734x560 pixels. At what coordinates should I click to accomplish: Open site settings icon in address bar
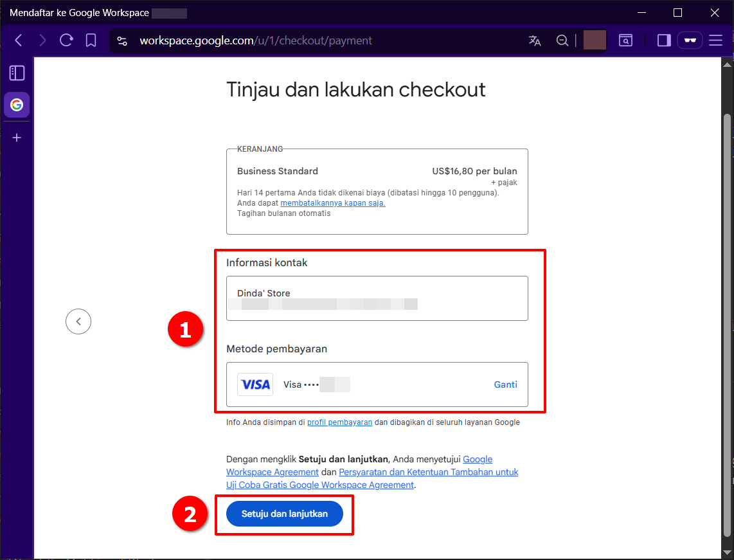click(122, 41)
